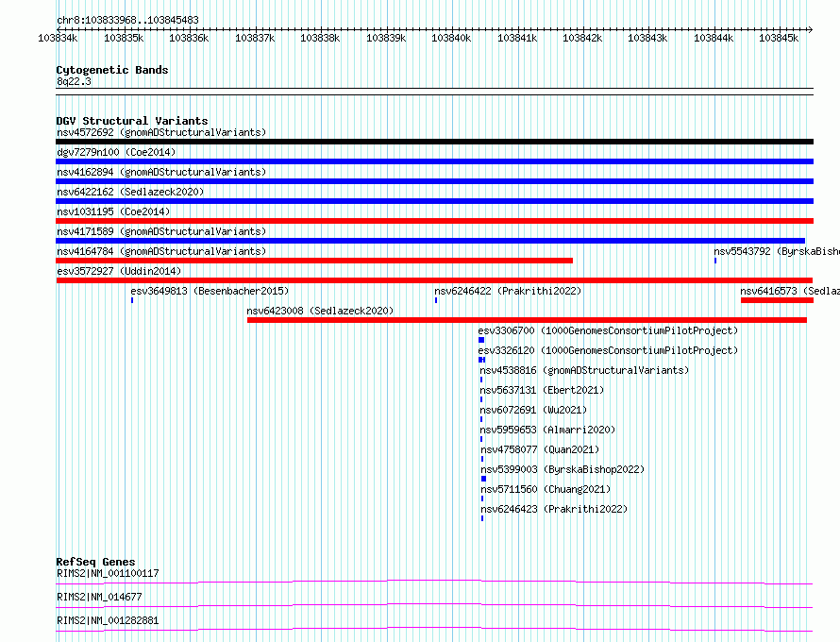840x642 pixels.
Task: Select the dgv7279n100 (Coe2014) label
Action: pos(116,152)
